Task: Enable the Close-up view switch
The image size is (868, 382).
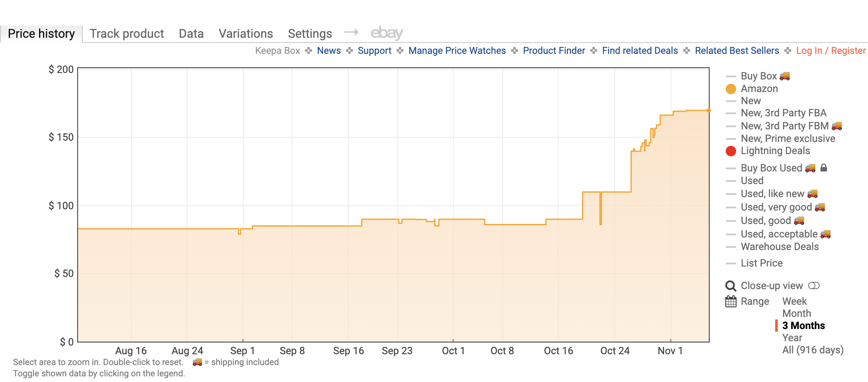Action: tap(814, 286)
